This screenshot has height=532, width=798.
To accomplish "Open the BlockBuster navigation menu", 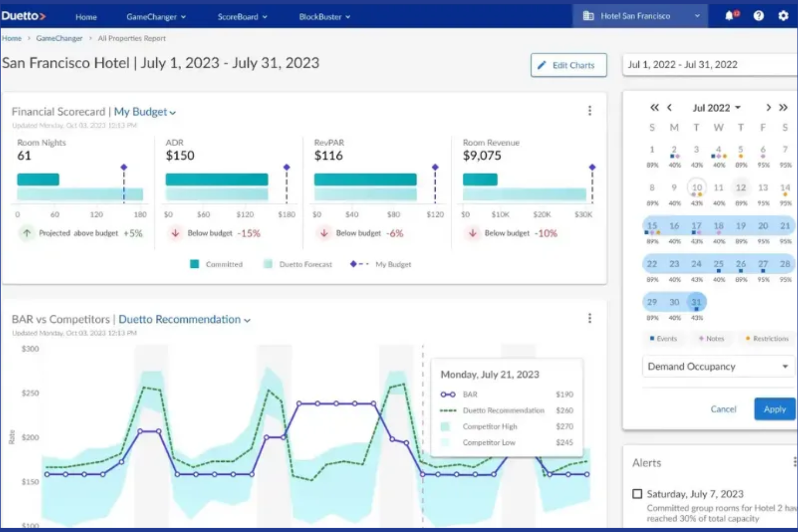I will click(x=324, y=16).
